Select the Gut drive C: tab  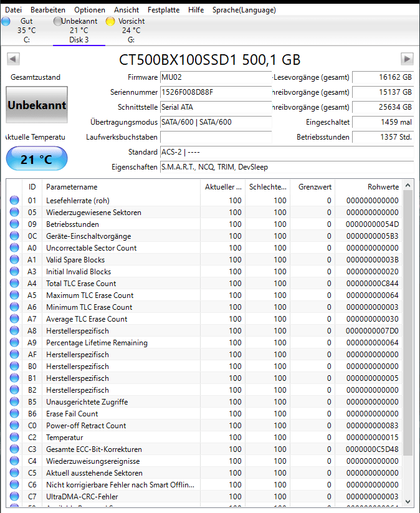tap(27, 31)
